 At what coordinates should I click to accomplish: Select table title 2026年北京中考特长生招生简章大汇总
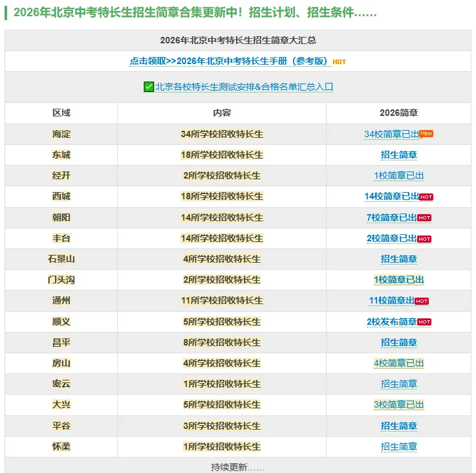(x=238, y=40)
